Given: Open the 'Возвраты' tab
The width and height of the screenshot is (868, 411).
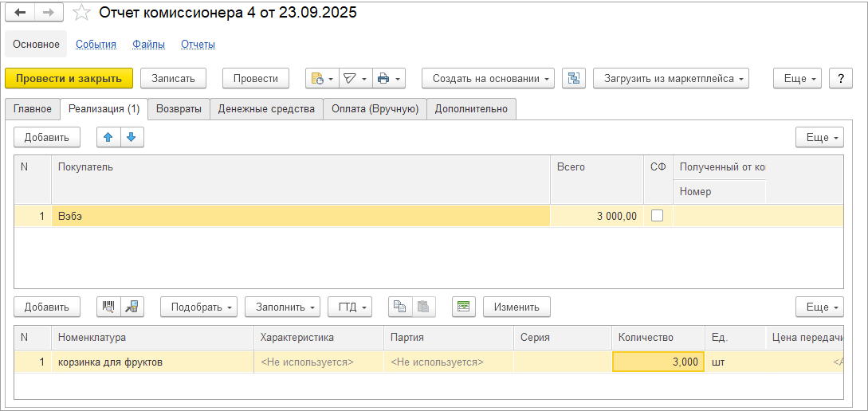Looking at the screenshot, I should coord(179,109).
